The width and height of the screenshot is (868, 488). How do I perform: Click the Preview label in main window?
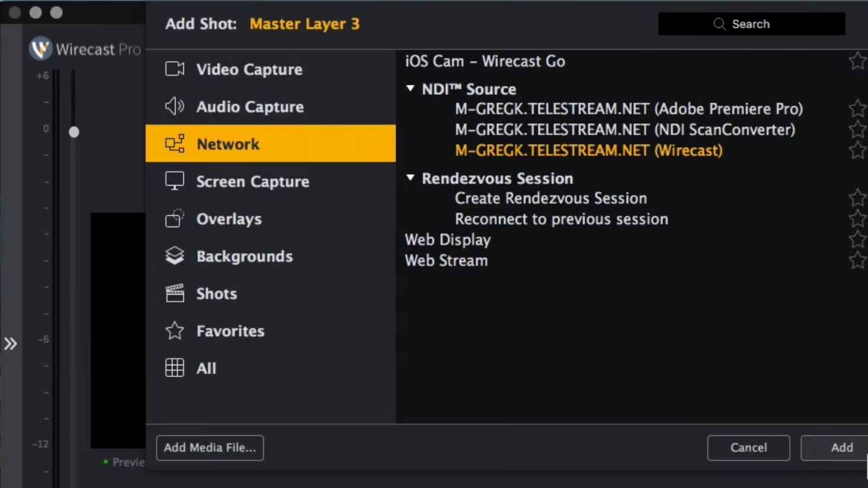[129, 462]
